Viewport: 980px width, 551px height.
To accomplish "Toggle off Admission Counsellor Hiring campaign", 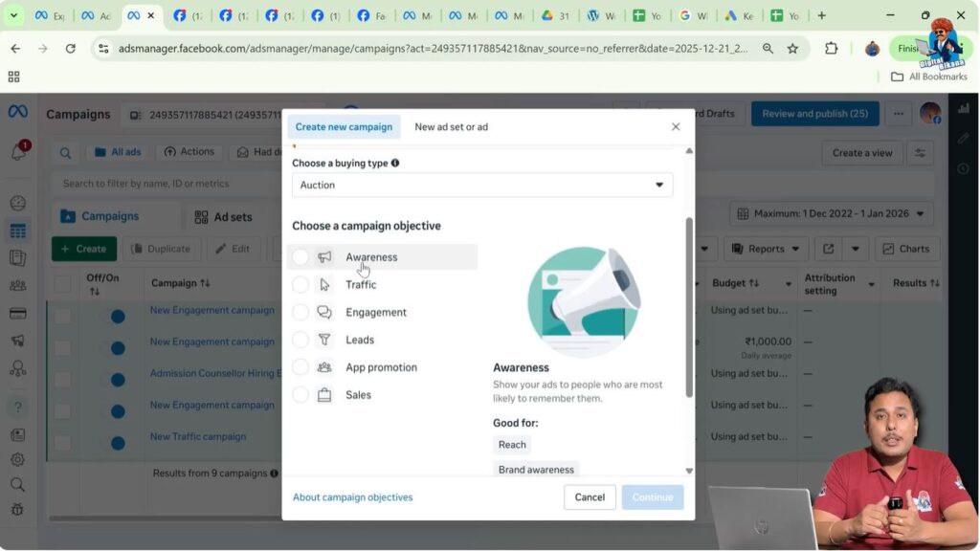I will [x=118, y=380].
